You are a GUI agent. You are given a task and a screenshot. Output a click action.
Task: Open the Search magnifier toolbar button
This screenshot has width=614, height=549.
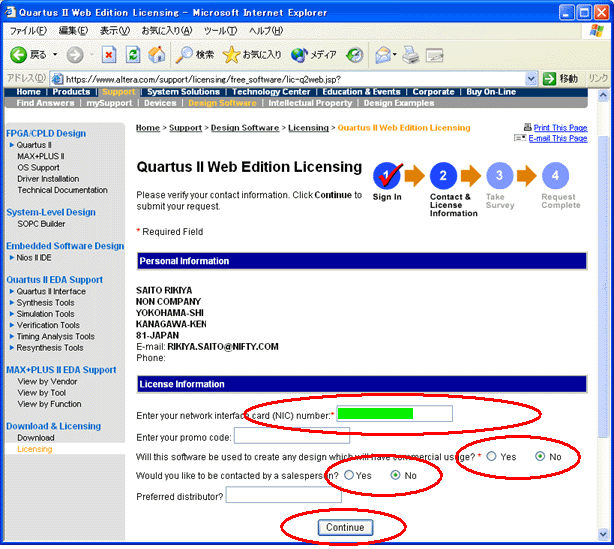pos(185,54)
